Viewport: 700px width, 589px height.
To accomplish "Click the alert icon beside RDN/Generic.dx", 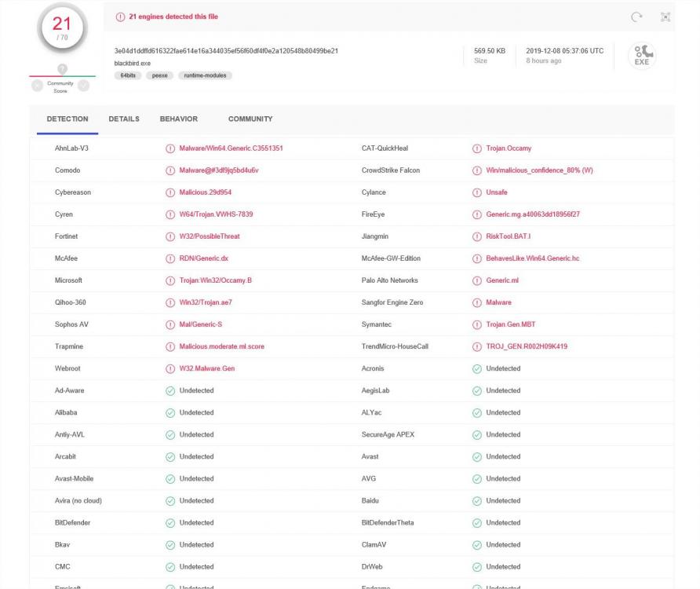I will click(170, 258).
